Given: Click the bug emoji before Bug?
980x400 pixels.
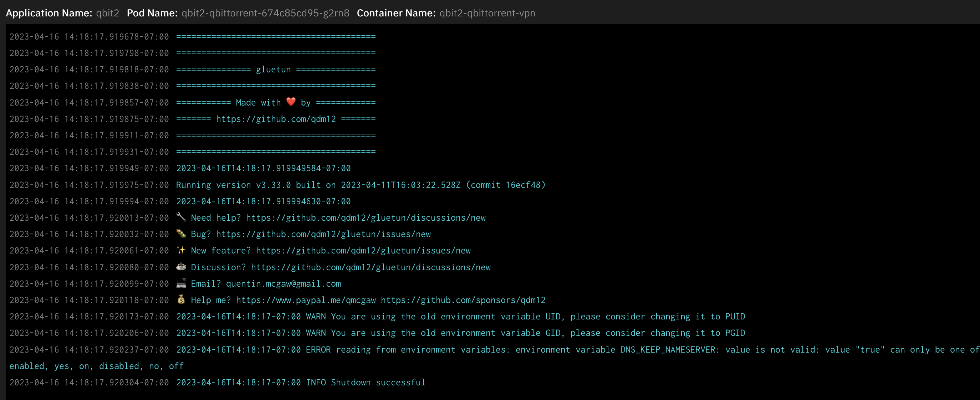Looking at the screenshot, I should pos(181,234).
